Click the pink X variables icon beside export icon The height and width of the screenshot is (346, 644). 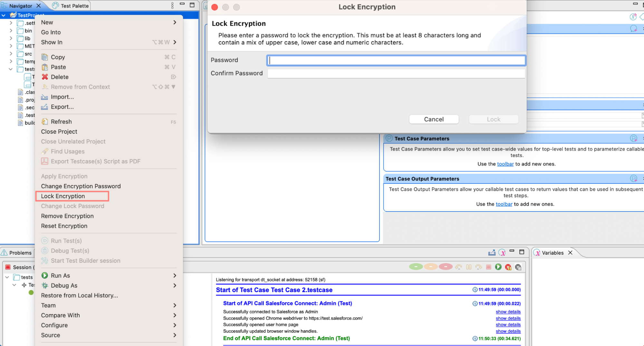(502, 253)
